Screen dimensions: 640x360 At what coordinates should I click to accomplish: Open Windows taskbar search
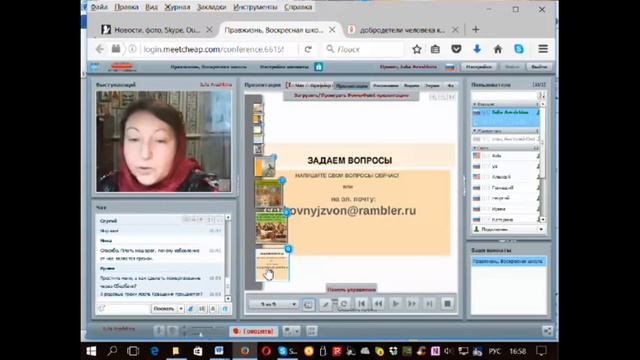[112, 351]
